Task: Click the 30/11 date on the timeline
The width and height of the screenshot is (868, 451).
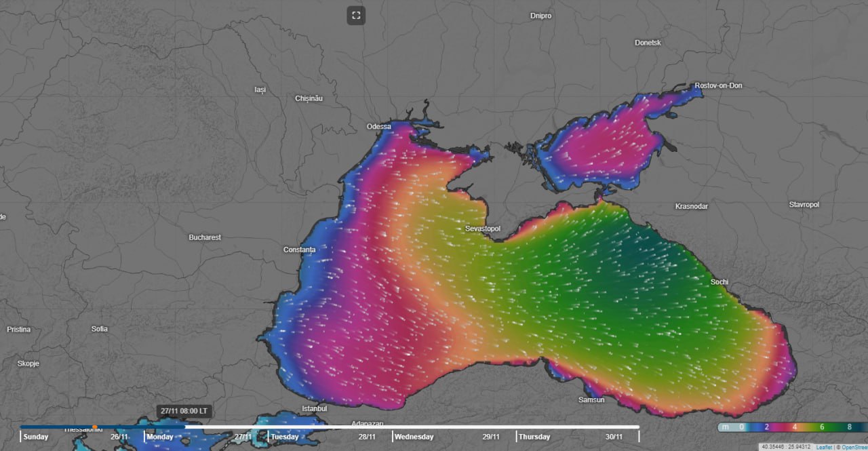Action: (x=614, y=437)
